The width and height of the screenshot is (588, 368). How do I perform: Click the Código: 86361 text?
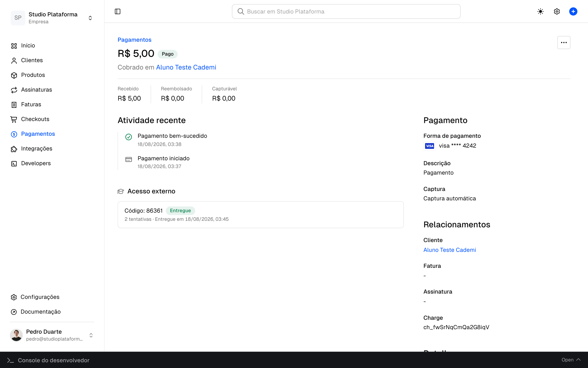[143, 211]
